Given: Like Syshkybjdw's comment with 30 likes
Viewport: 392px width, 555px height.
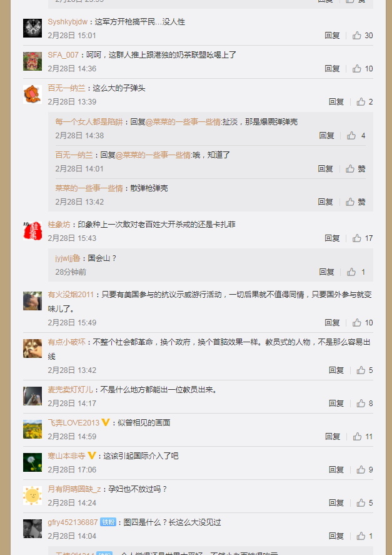Looking at the screenshot, I should (x=362, y=36).
